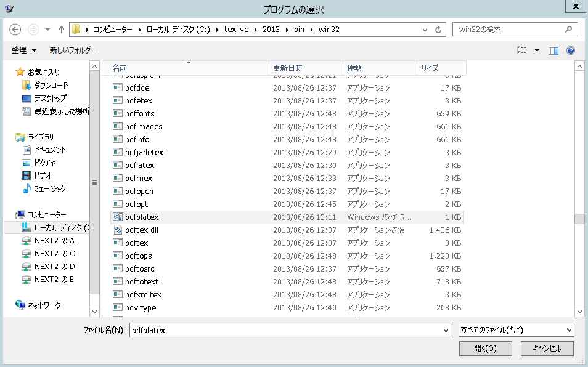Screen dimensions: 588x367
Task: Click the search magnifier icon
Action: click(x=568, y=29)
